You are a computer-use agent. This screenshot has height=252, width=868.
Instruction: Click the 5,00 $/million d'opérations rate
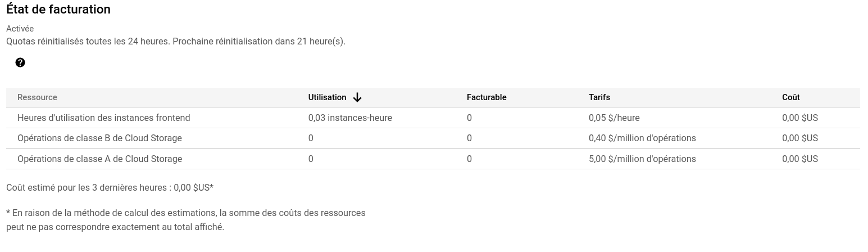point(642,159)
